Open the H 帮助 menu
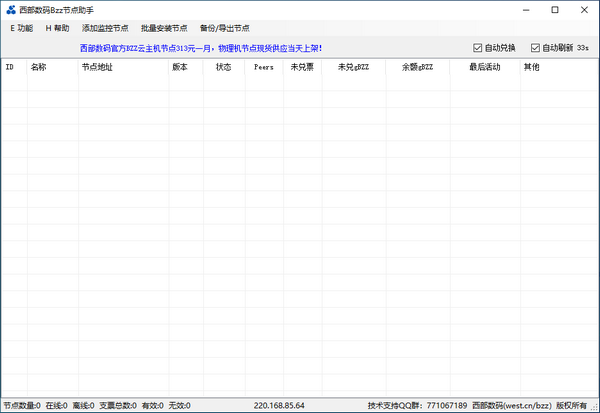 57,28
